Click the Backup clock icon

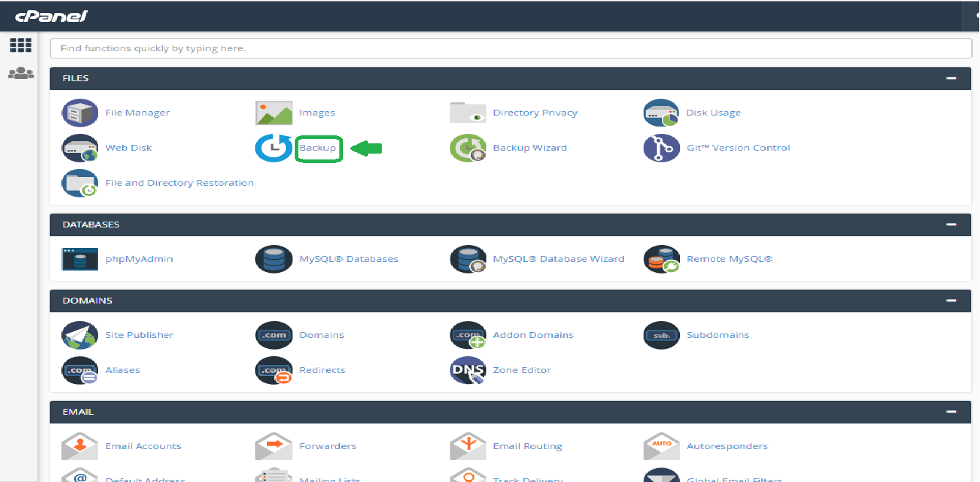pyautogui.click(x=274, y=148)
